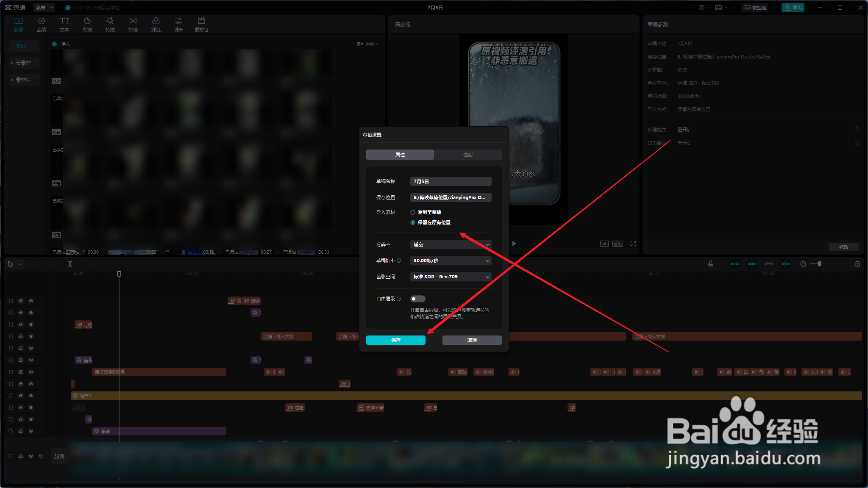The height and width of the screenshot is (488, 868).
Task: Open the 贴纸 sticker panel icon
Action: pyautogui.click(x=87, y=24)
